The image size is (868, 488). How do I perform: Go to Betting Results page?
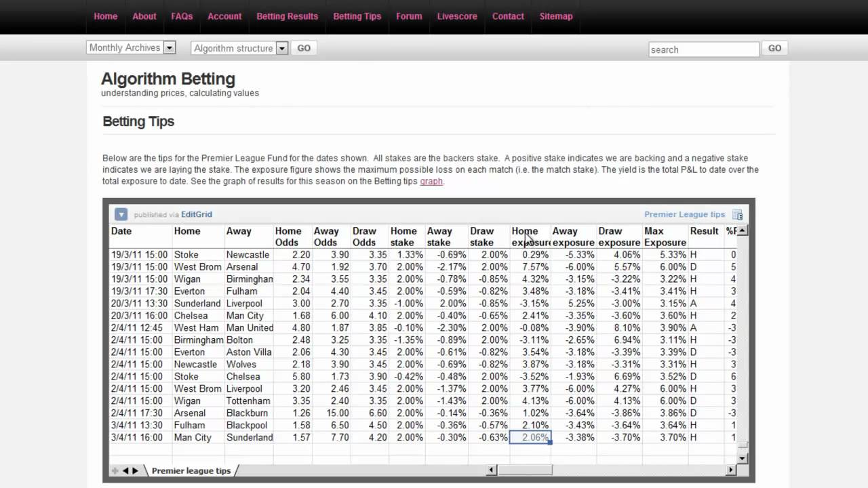tap(288, 16)
